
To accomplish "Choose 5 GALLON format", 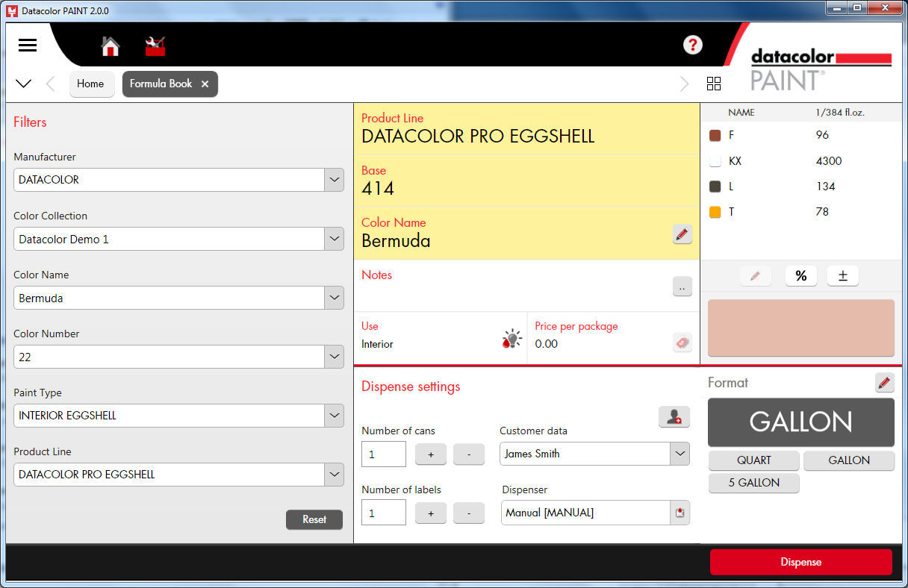I will click(x=753, y=483).
